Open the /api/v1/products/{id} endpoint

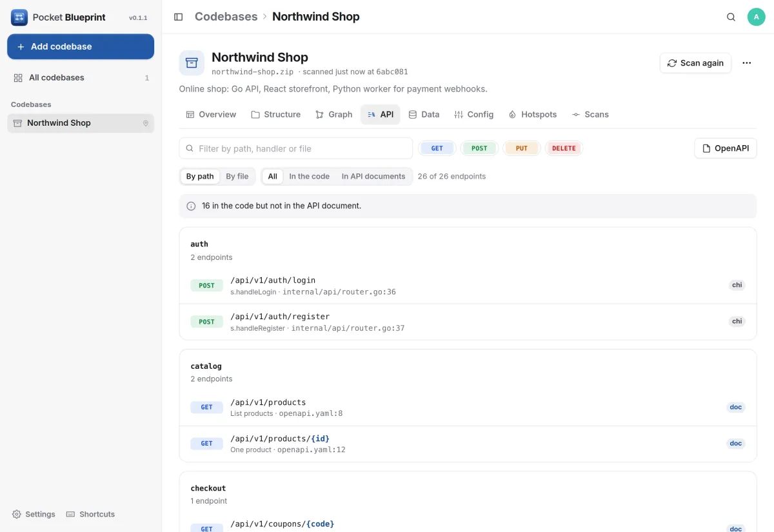pos(468,444)
